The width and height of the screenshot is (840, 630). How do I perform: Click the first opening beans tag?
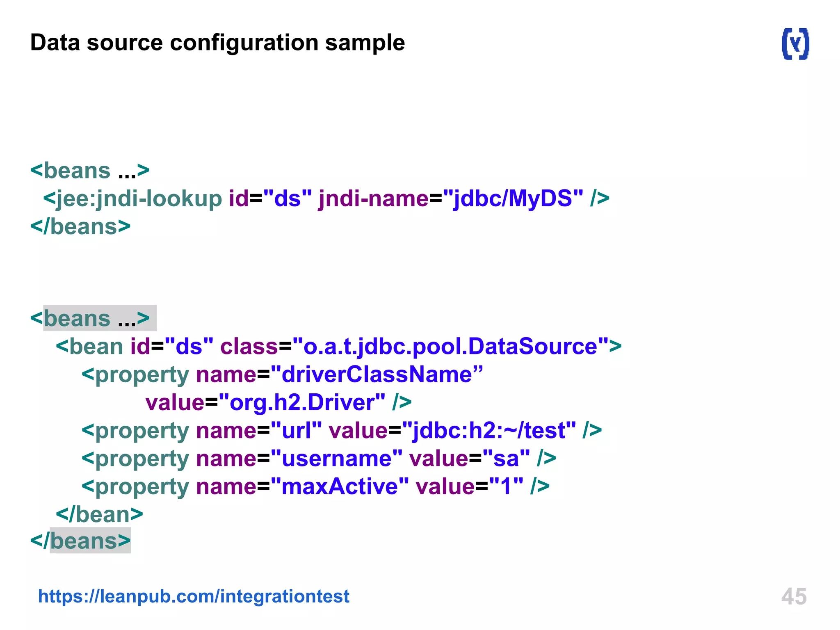click(90, 171)
